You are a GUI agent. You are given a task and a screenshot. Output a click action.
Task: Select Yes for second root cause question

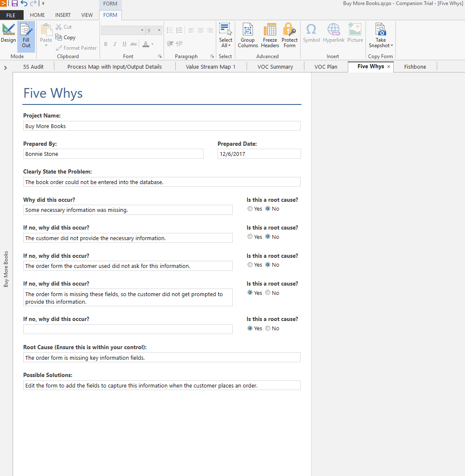coord(250,237)
